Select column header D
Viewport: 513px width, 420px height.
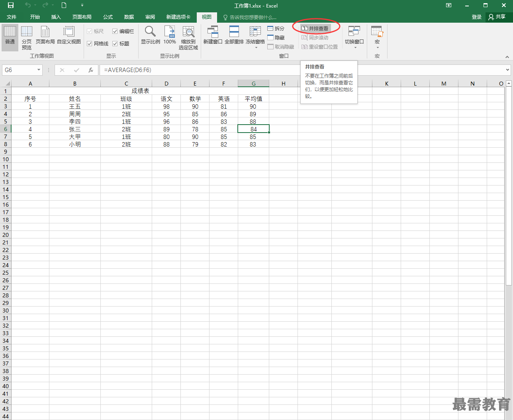[x=166, y=84]
